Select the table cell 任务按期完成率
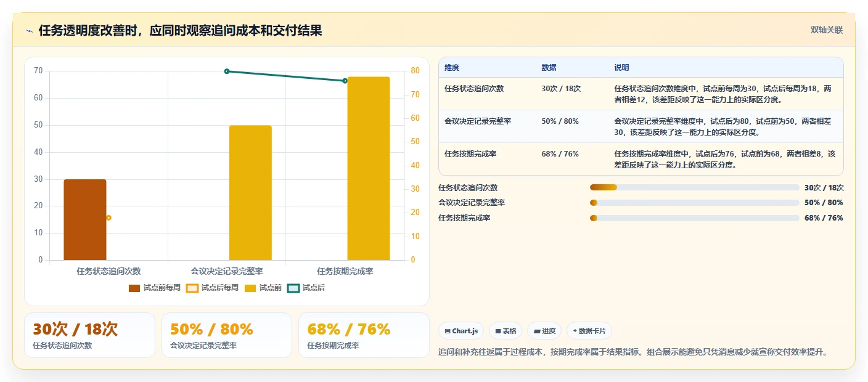Viewport: 868px width, 382px height. coord(470,154)
